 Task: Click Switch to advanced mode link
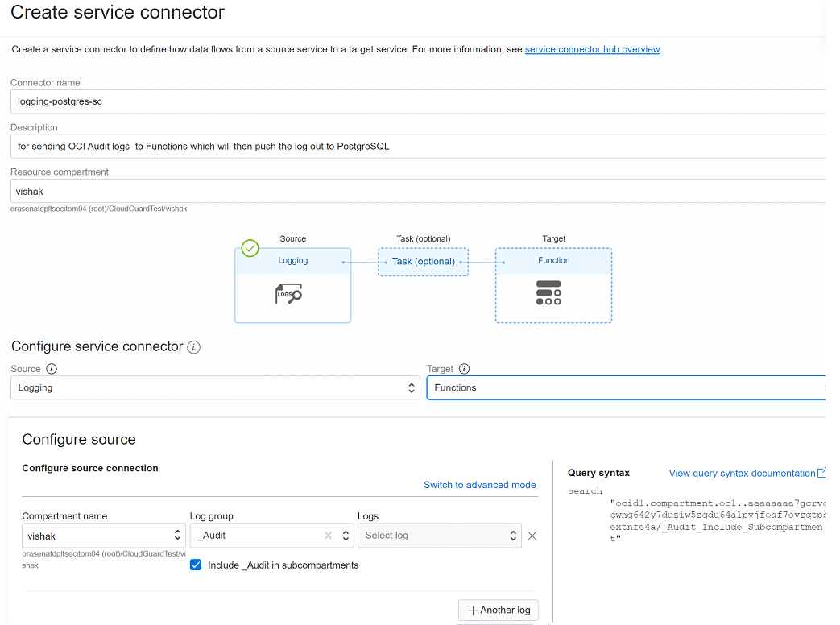coord(479,485)
